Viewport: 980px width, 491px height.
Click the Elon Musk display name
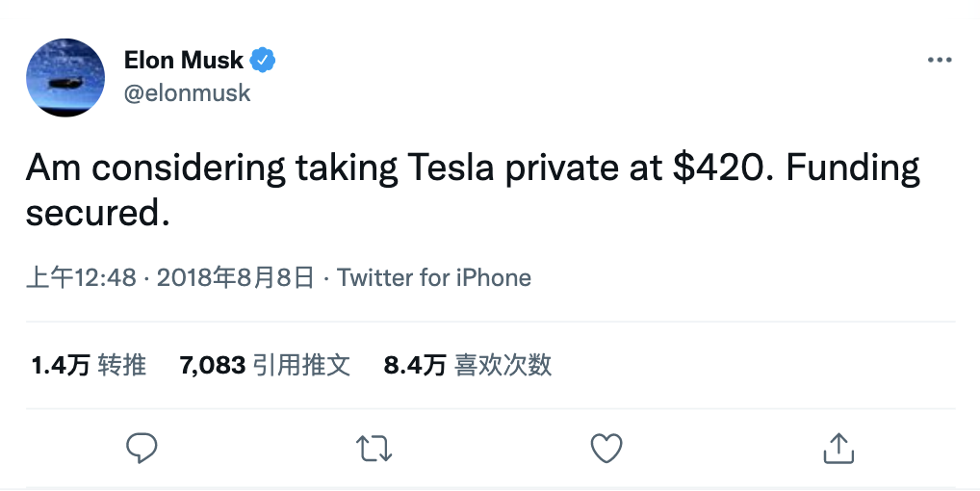tap(184, 61)
